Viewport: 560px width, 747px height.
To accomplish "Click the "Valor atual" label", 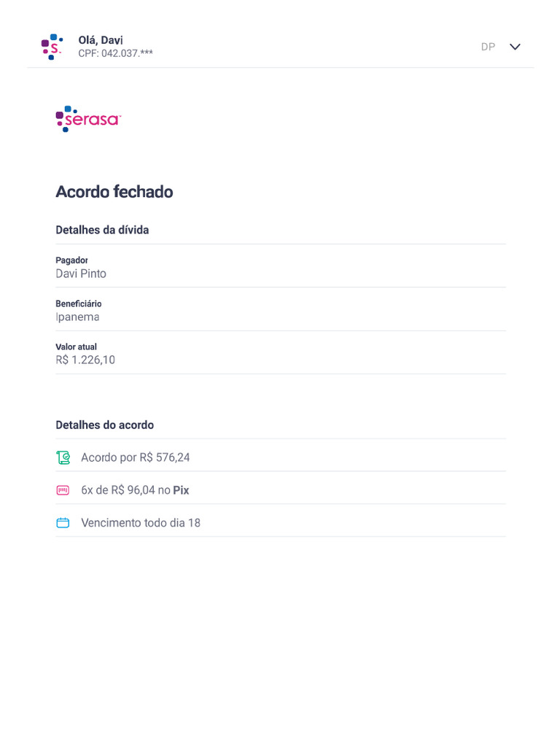I will click(76, 347).
